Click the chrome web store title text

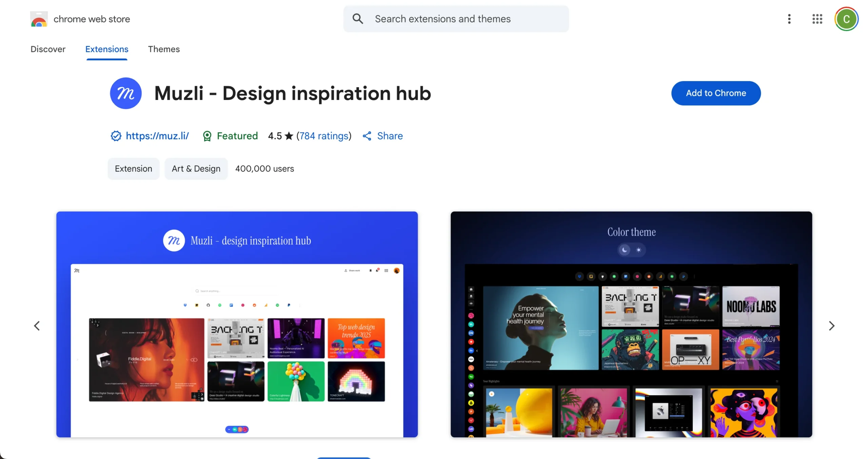[92, 19]
